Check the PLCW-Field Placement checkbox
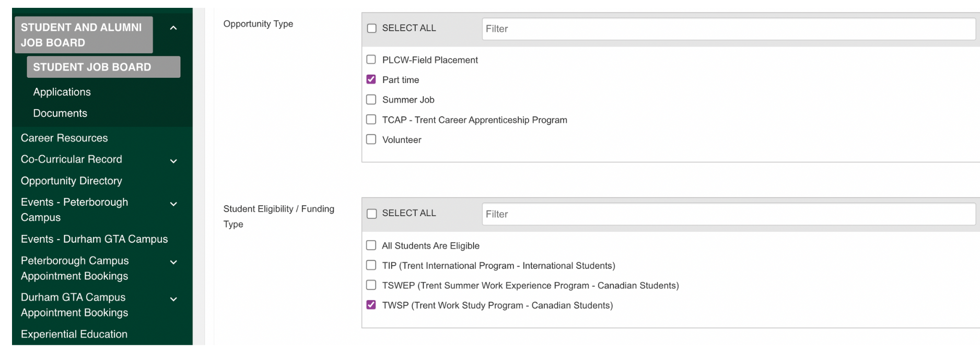 tap(371, 59)
